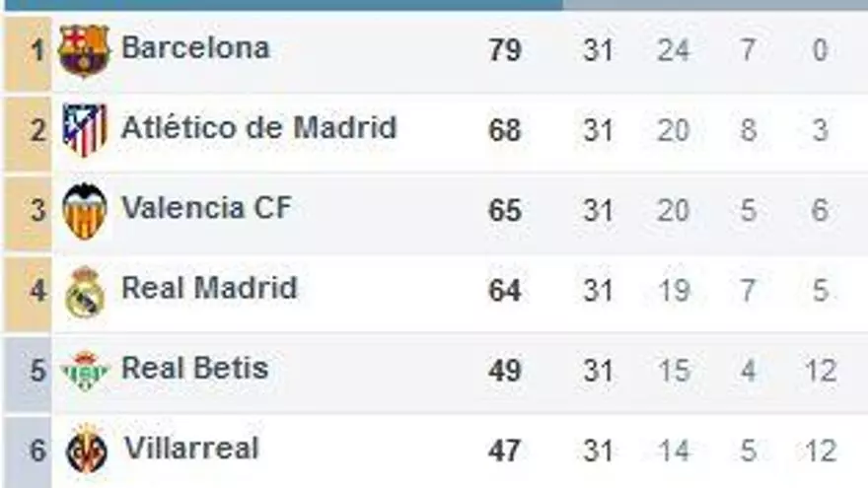
Task: Click Valencia's 65 points value
Action: click(x=504, y=211)
